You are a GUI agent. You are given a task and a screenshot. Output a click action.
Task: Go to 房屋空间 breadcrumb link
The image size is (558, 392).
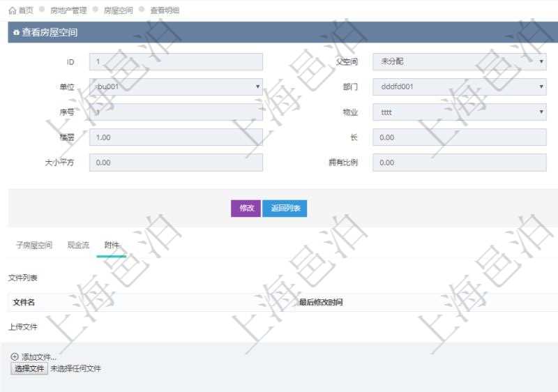point(118,10)
